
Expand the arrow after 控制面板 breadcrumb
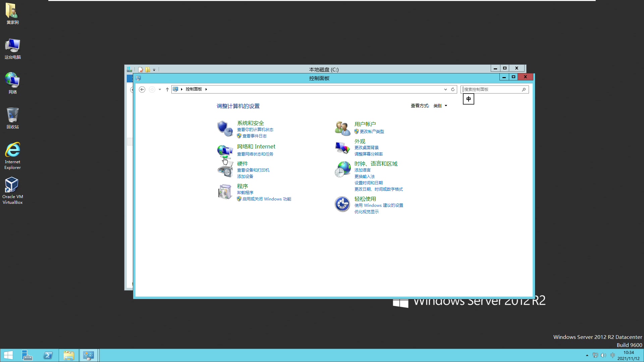pyautogui.click(x=206, y=89)
